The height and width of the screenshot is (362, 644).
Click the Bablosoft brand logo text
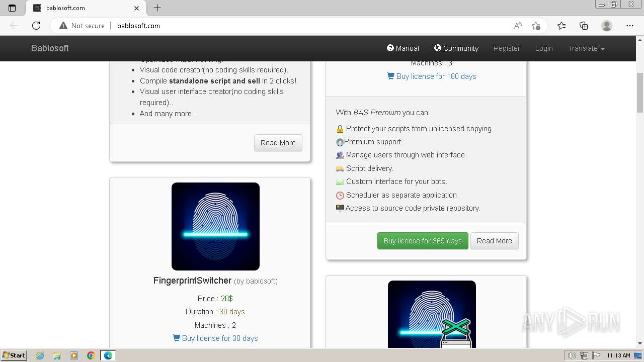[50, 48]
